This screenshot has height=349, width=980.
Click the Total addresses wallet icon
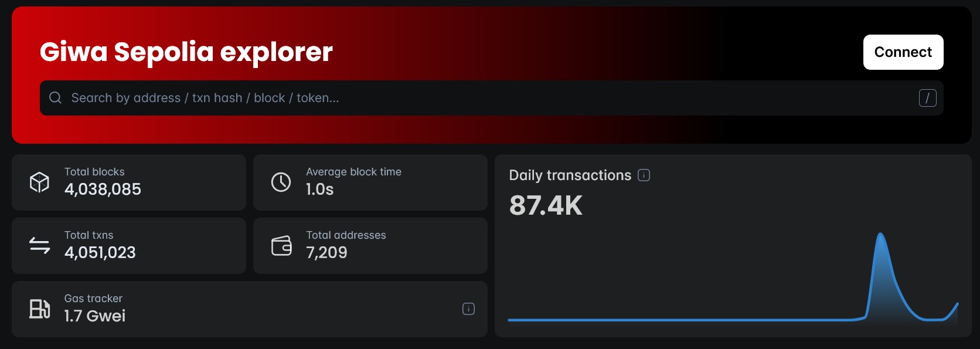pyautogui.click(x=281, y=246)
